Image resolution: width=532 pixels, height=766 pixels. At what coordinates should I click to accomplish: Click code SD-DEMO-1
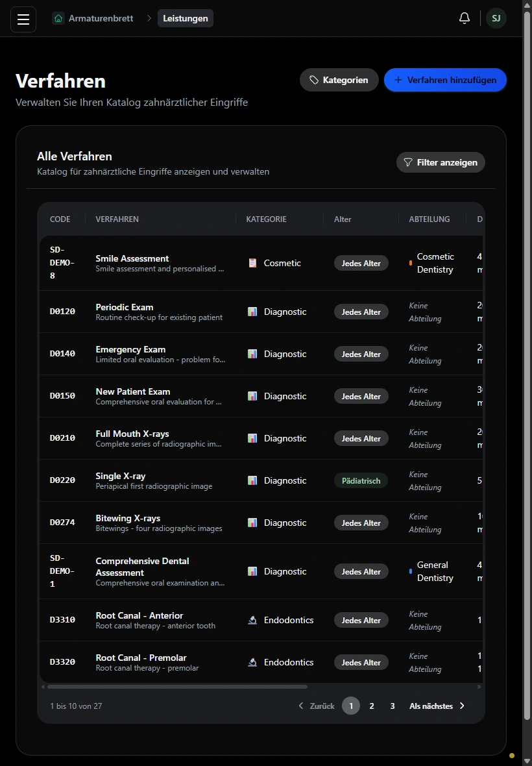[62, 571]
